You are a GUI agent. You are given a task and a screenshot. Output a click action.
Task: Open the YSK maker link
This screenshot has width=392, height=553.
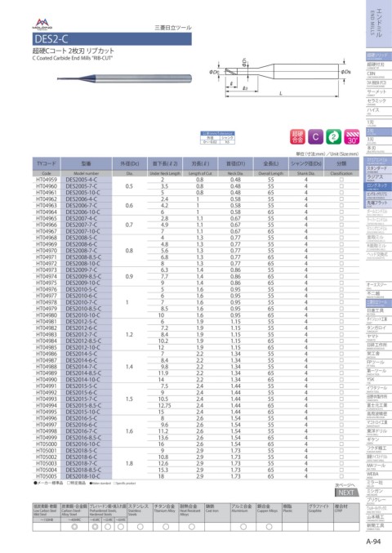point(379,380)
